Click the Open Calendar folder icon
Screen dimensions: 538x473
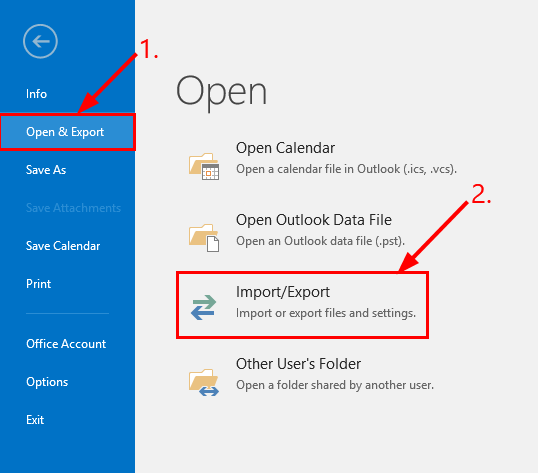point(204,166)
